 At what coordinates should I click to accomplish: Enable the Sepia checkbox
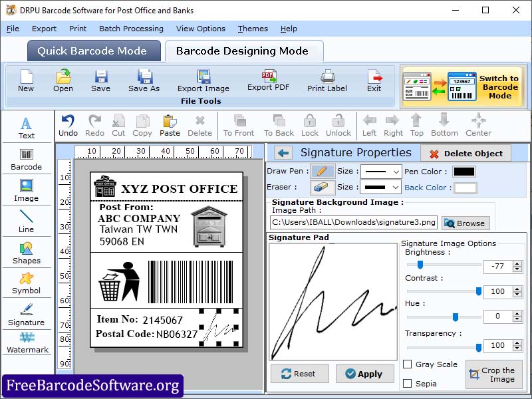[x=408, y=383]
